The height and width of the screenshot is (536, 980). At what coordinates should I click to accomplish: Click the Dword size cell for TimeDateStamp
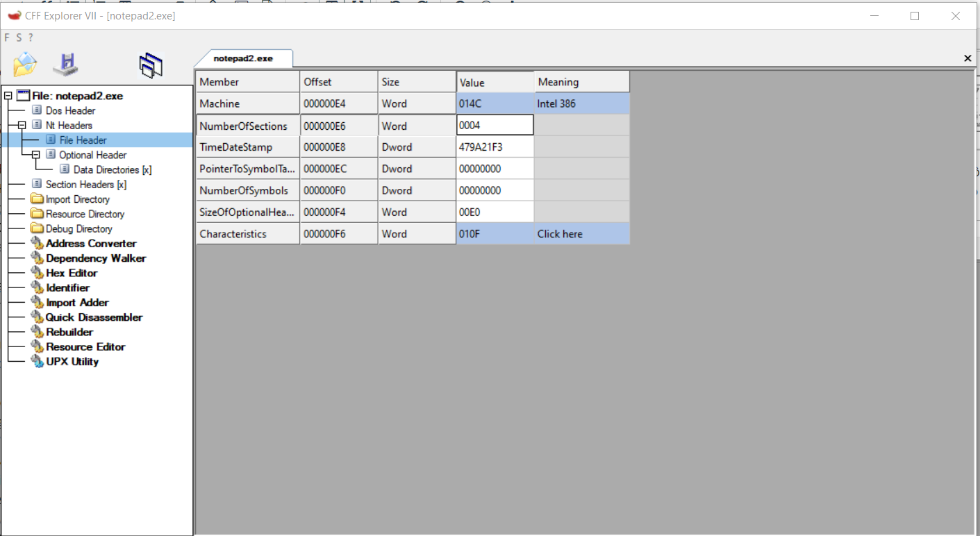click(417, 147)
